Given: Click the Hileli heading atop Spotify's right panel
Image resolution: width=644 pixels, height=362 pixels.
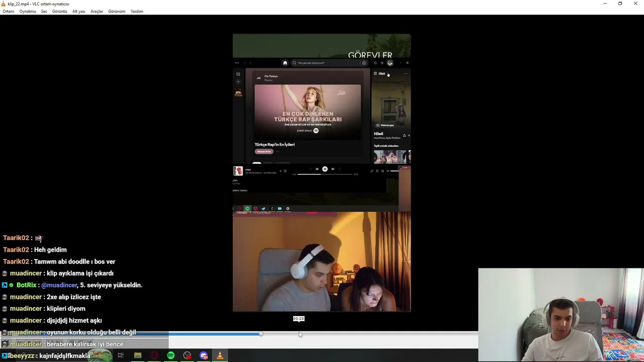Looking at the screenshot, I should pyautogui.click(x=382, y=73).
